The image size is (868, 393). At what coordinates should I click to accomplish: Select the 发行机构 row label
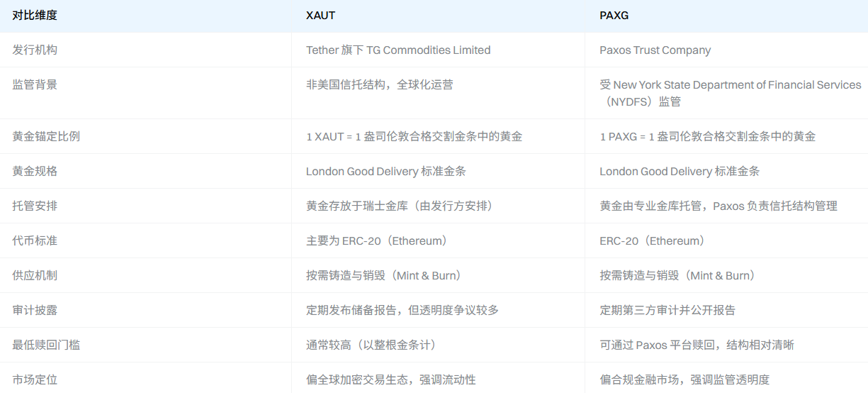pos(35,50)
